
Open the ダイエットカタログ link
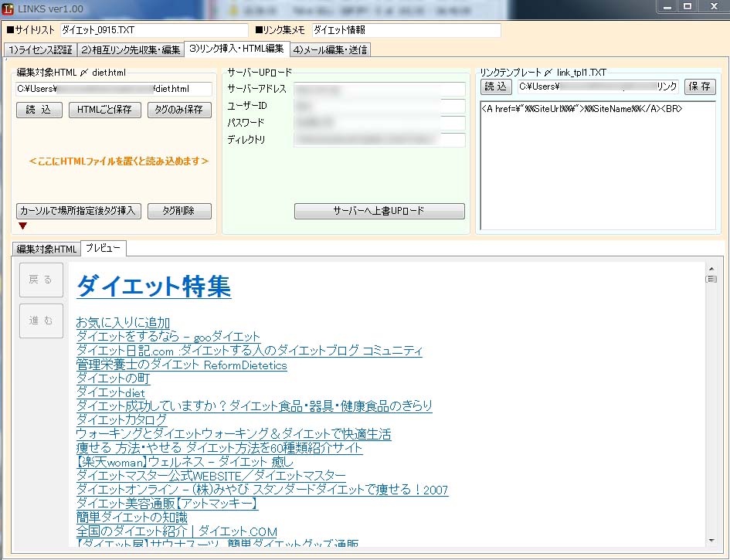pos(121,420)
